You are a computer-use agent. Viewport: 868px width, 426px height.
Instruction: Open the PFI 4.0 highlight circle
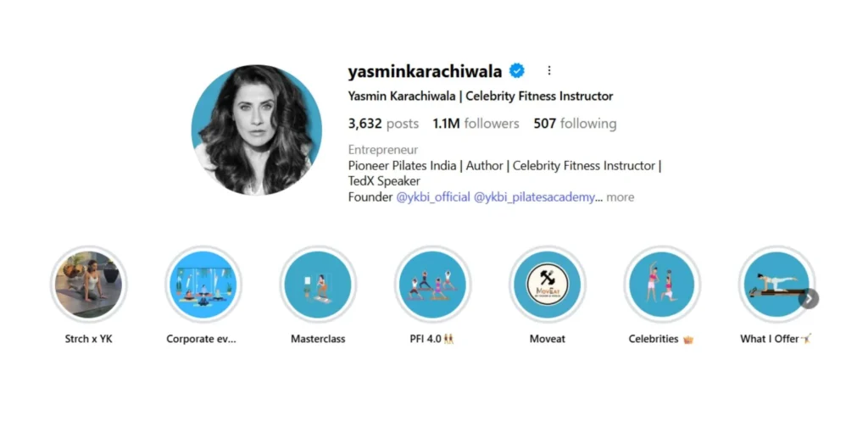pyautogui.click(x=432, y=285)
